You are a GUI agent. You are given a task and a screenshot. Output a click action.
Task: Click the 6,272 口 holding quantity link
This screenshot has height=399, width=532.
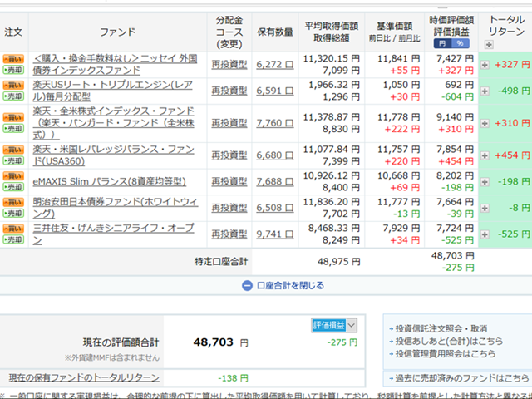pyautogui.click(x=273, y=65)
